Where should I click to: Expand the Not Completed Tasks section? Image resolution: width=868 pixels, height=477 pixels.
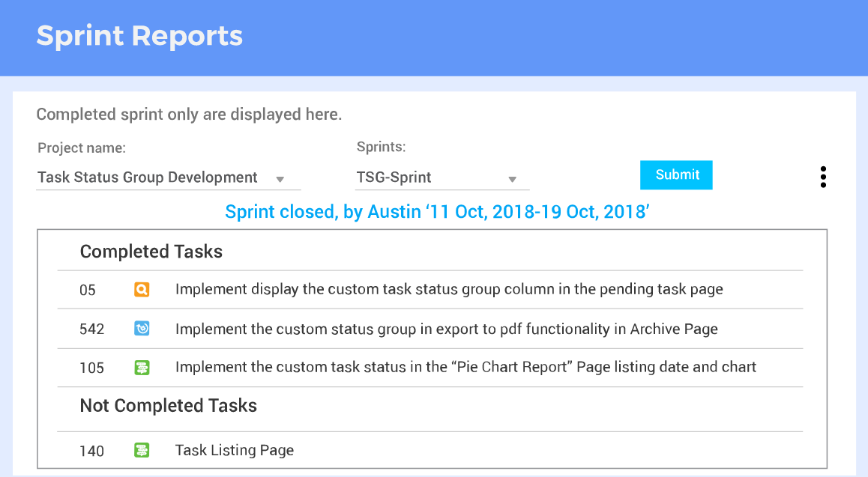[168, 405]
